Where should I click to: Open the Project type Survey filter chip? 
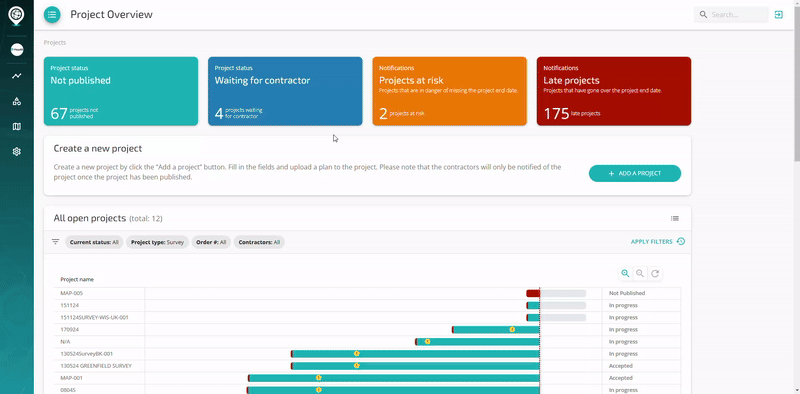click(x=158, y=242)
